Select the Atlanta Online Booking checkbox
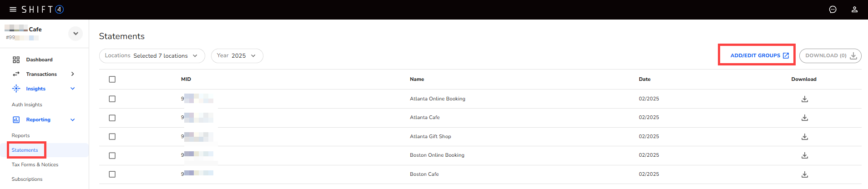Screen dimensions: 868x189 point(112,99)
